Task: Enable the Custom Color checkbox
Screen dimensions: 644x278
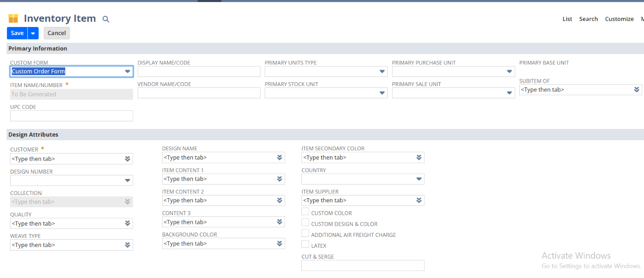Action: [305, 212]
